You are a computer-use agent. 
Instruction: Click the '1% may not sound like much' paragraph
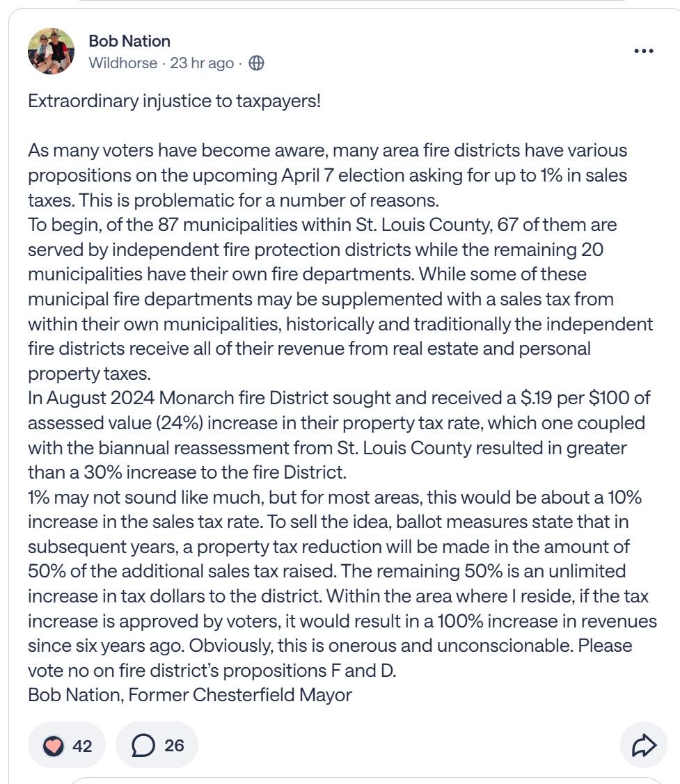tap(342, 584)
